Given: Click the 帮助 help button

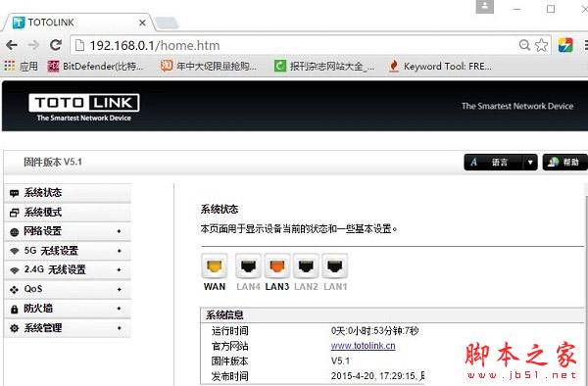Looking at the screenshot, I should click(564, 163).
